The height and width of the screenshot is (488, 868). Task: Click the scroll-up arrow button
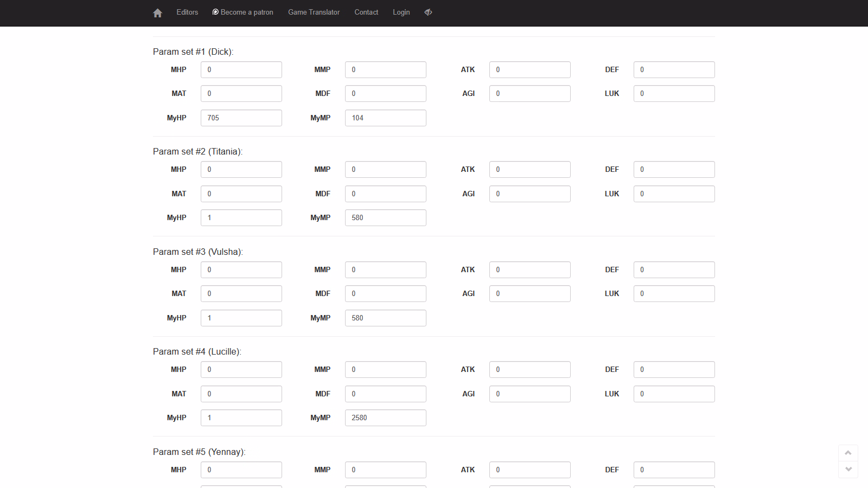848,453
